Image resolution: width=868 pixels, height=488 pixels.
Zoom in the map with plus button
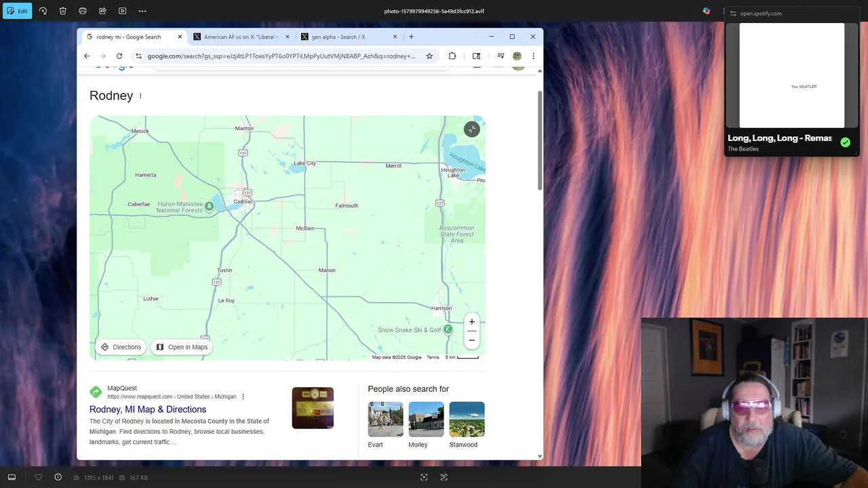coord(472,322)
